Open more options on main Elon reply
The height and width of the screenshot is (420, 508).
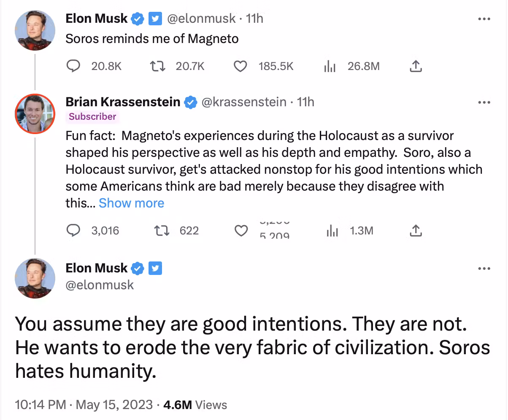(x=484, y=269)
